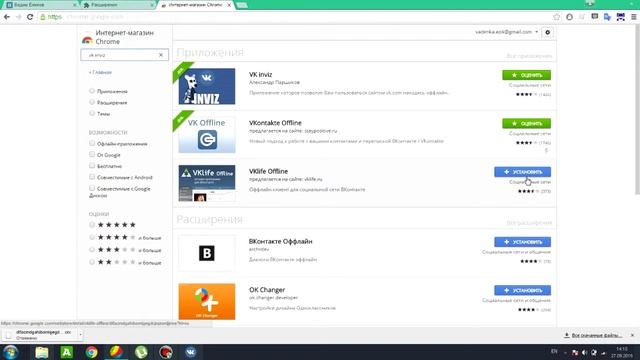Show all extensions link

529,223
